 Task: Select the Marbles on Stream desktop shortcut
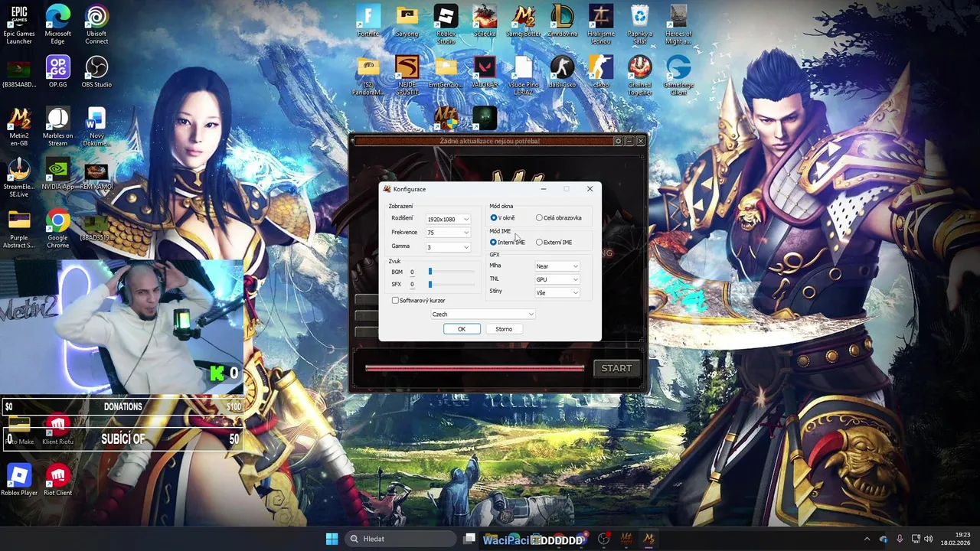(x=57, y=127)
